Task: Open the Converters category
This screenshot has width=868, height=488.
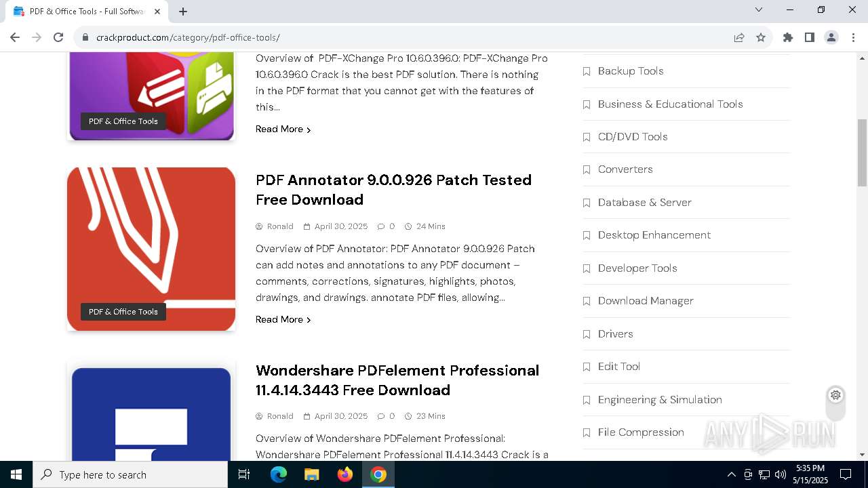Action: [x=625, y=169]
